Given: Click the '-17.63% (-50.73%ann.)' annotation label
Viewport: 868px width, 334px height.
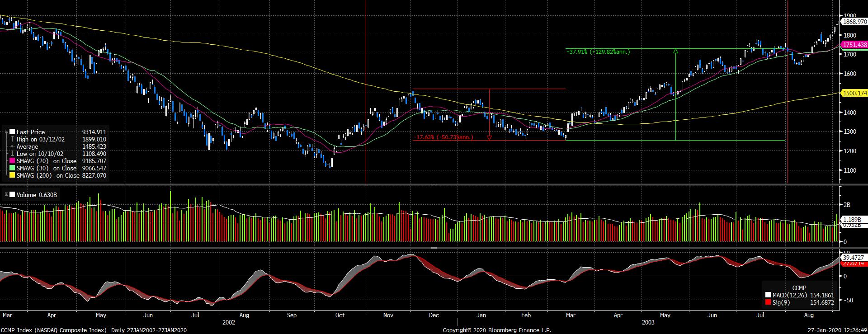Looking at the screenshot, I should coord(443,137).
